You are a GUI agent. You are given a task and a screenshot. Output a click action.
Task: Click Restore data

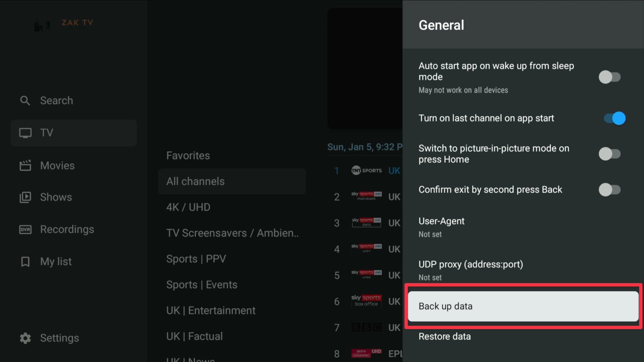click(x=445, y=337)
